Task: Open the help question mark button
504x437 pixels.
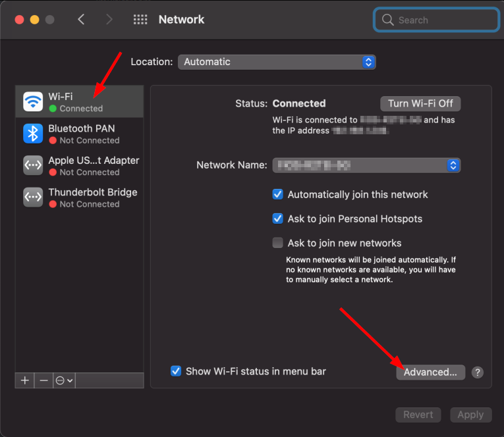Action: [478, 372]
